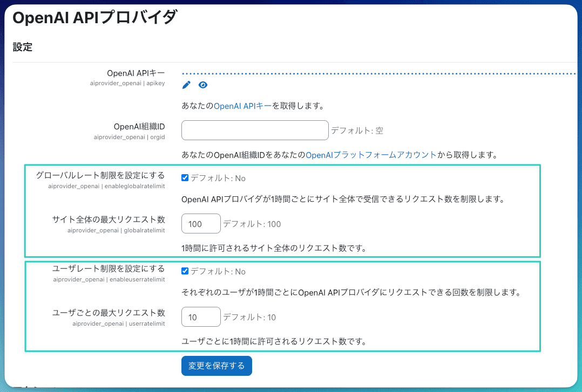The height and width of the screenshot is (392, 582).
Task: Select the aiprovider_openai | enableuserratelimit label
Action: click(109, 279)
